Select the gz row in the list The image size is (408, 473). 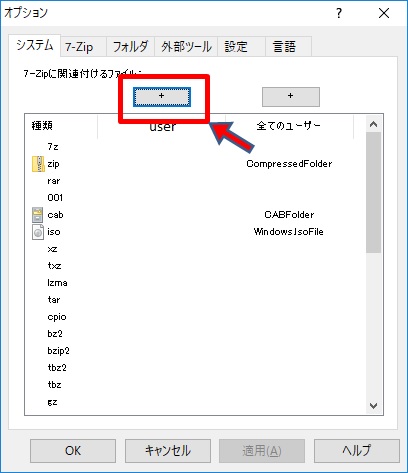click(195, 402)
